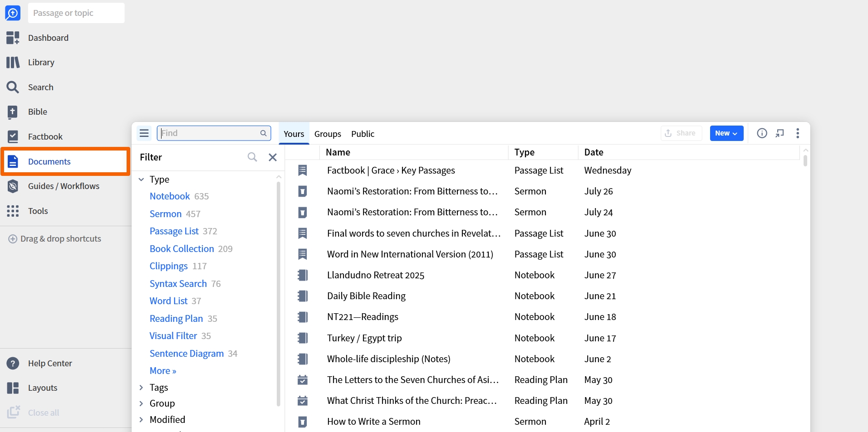Filter by Notebook type

click(x=170, y=196)
